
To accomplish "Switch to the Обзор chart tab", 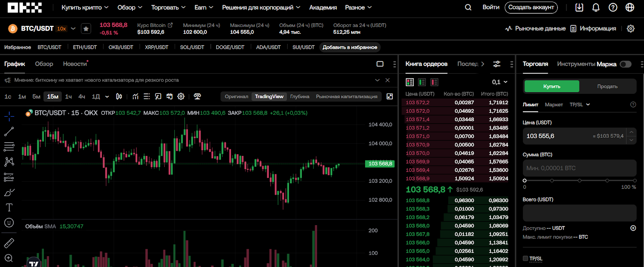I will [x=44, y=64].
